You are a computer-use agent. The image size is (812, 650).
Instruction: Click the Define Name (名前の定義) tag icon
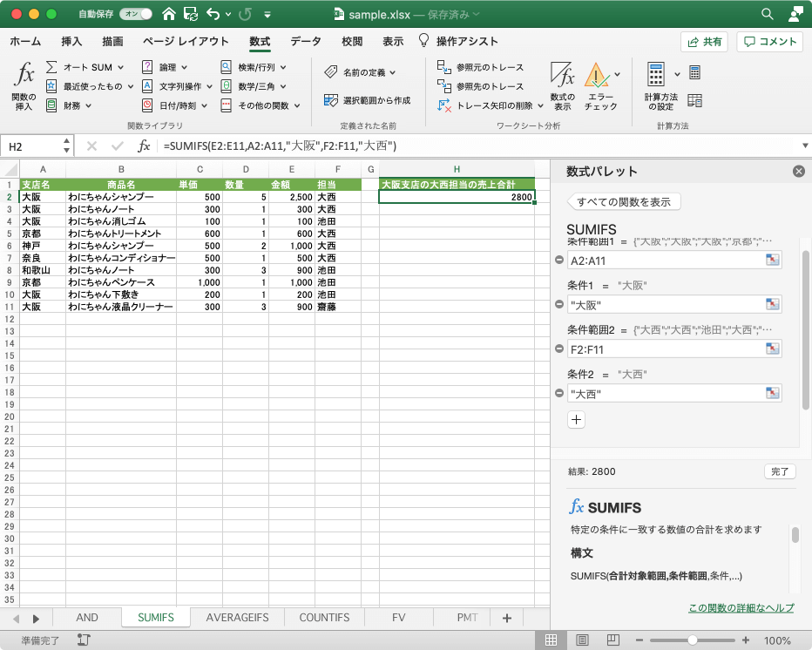331,72
